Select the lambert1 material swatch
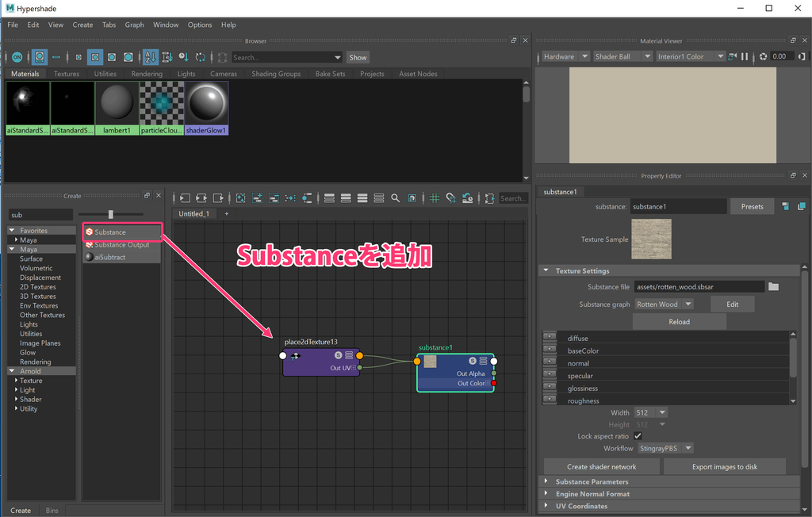Viewport: 812px width, 517px height. point(117,109)
